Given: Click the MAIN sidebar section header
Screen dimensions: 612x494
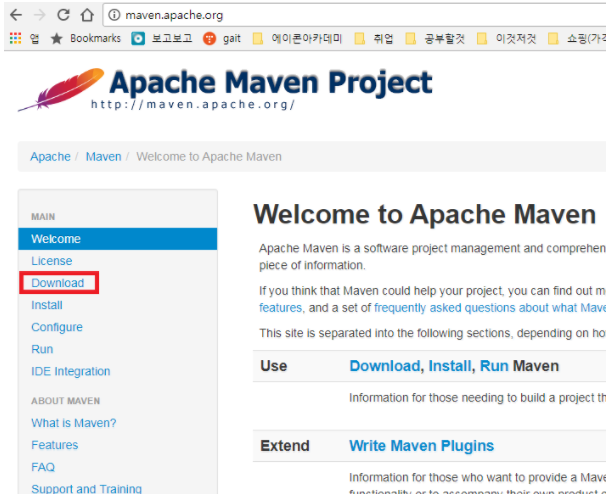Looking at the screenshot, I should (43, 217).
